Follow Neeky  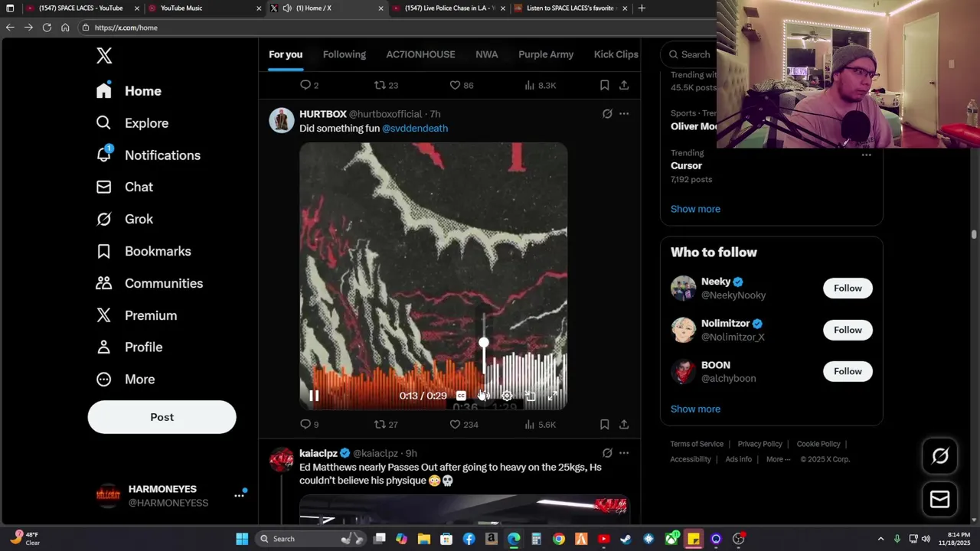pos(848,288)
